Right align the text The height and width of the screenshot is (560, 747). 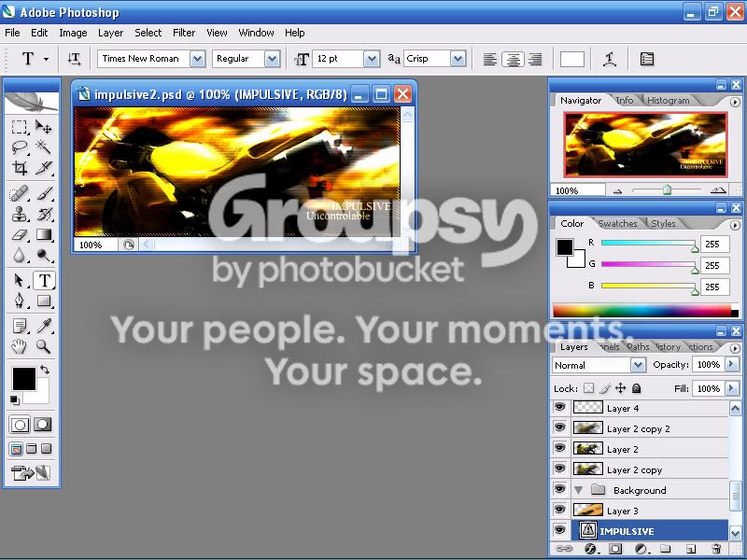[535, 60]
